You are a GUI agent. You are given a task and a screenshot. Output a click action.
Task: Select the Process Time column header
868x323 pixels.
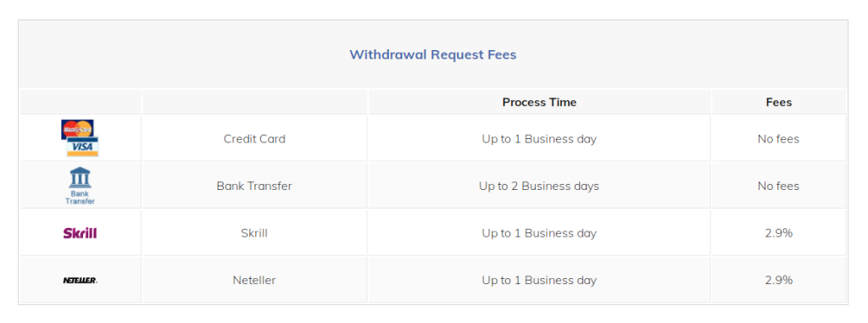pos(539,102)
